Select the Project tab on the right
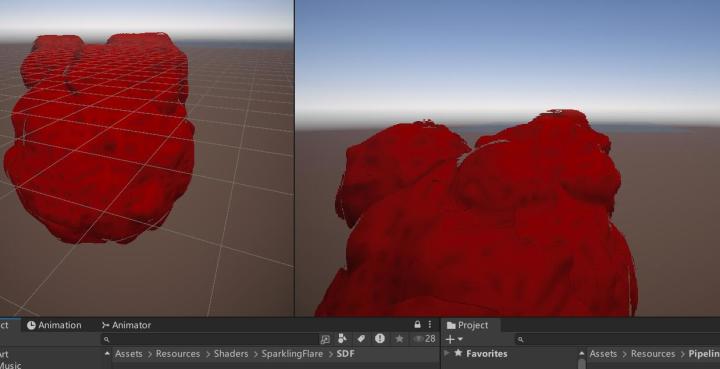 pyautogui.click(x=467, y=325)
